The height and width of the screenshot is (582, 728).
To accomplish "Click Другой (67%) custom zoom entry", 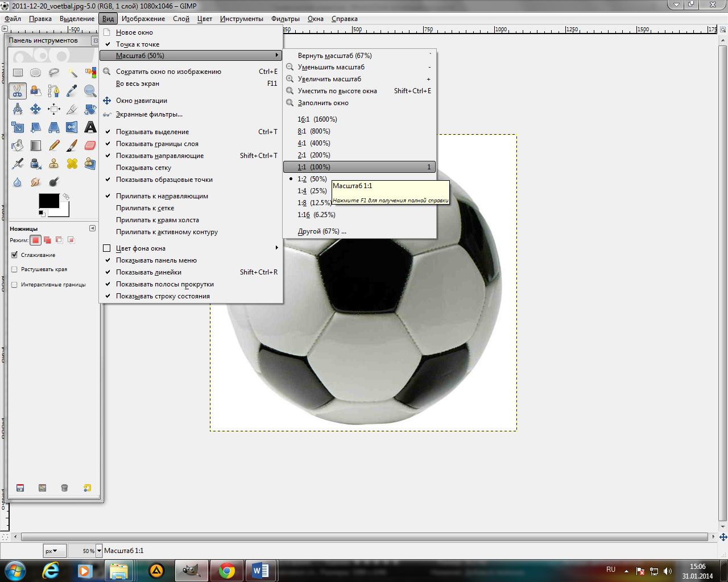I will coord(322,231).
